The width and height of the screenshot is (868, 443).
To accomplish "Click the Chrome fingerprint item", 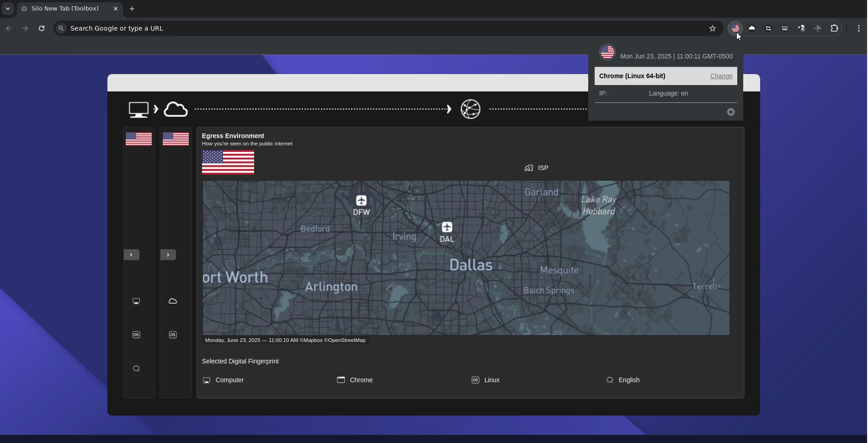I will point(355,380).
